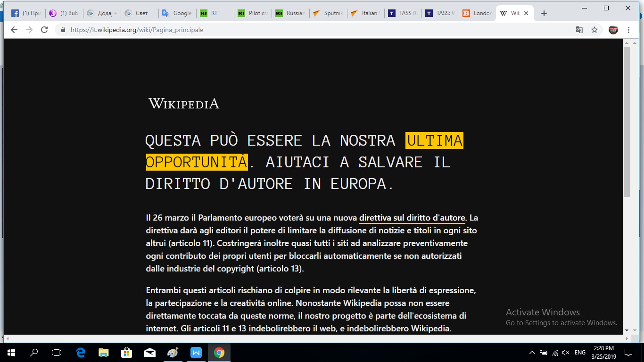Click the 'DIRITTO D'AUTORE IN EUROPA.' heading line
Screen dimensions: 644x362
click(269, 184)
